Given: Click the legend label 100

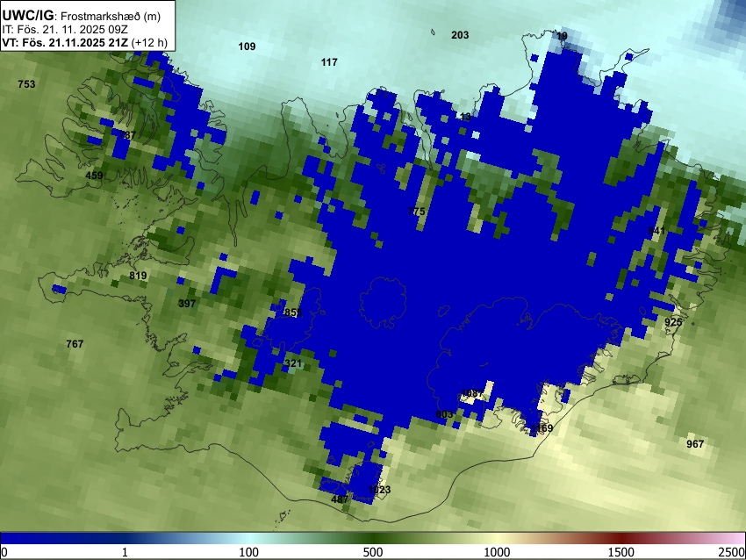Looking at the screenshot, I should pos(249,553).
